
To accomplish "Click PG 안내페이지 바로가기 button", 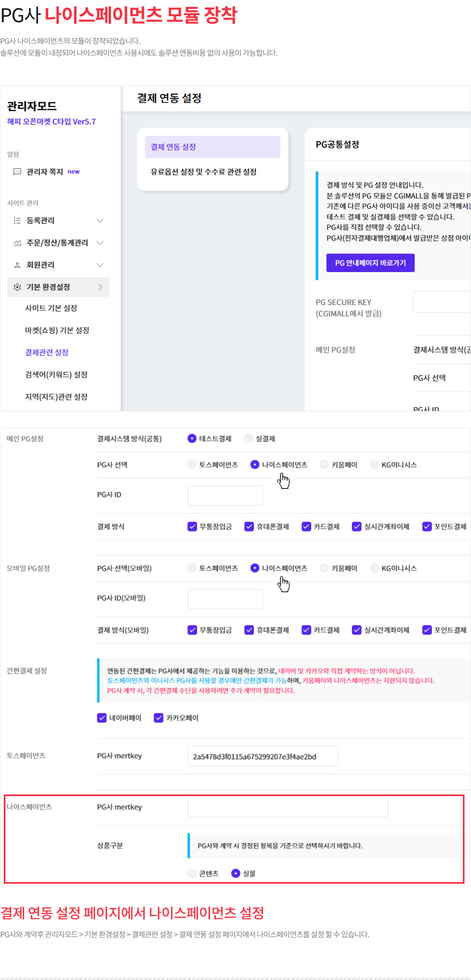I will [370, 263].
